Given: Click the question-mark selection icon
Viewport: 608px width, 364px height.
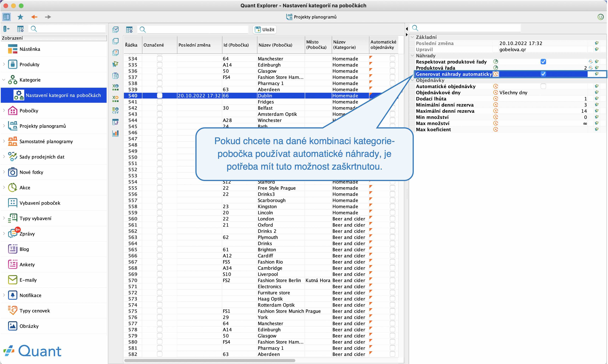Looking at the screenshot, I should click(115, 53).
